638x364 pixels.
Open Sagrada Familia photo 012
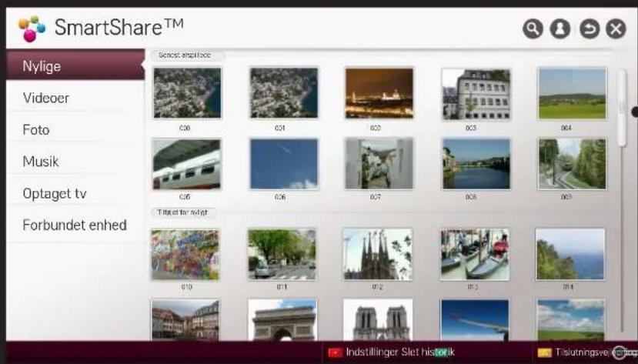pyautogui.click(x=378, y=254)
